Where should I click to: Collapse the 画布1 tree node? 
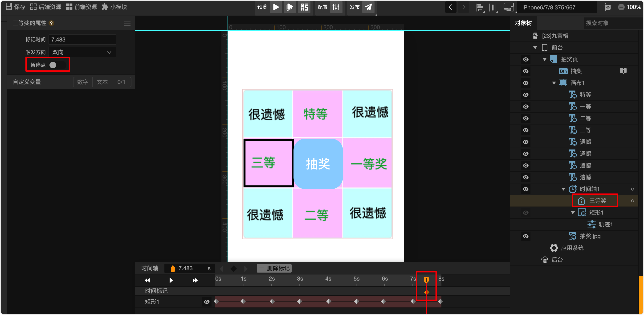point(554,83)
